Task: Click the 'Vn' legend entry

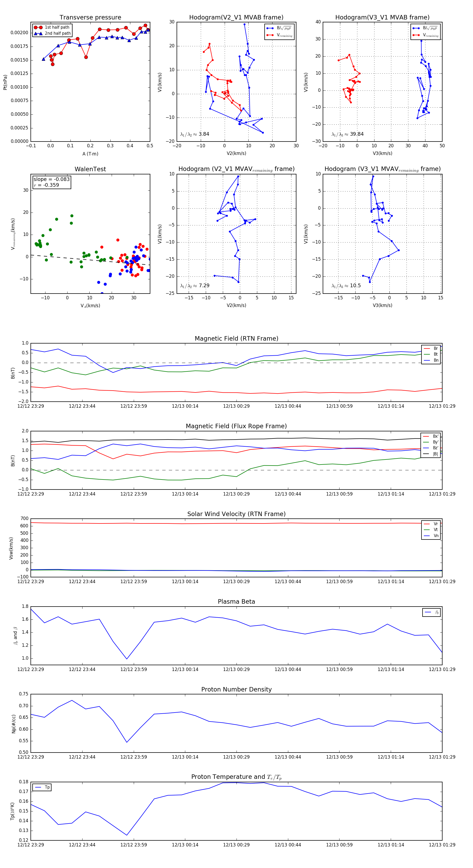Action: [x=431, y=536]
